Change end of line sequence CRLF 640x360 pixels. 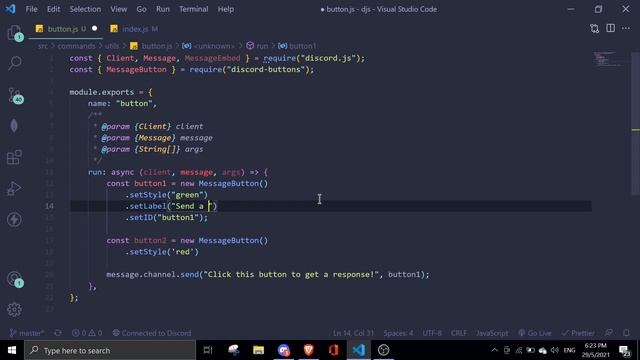(459, 333)
